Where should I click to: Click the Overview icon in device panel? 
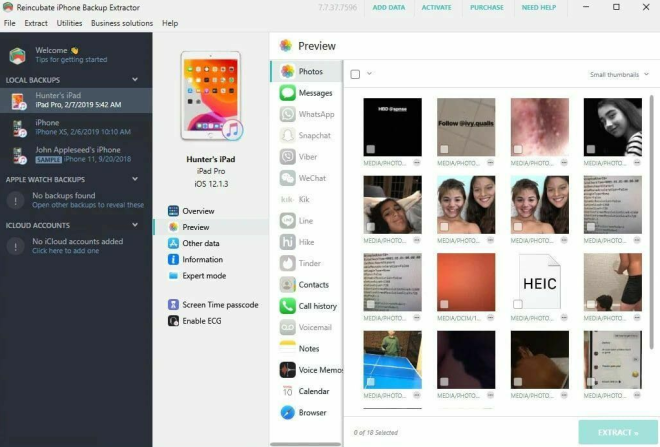click(173, 211)
